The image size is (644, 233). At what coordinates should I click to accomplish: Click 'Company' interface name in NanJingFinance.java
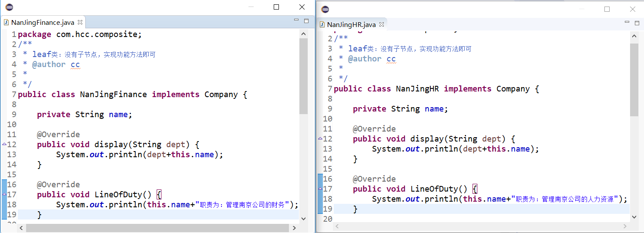[221, 95]
